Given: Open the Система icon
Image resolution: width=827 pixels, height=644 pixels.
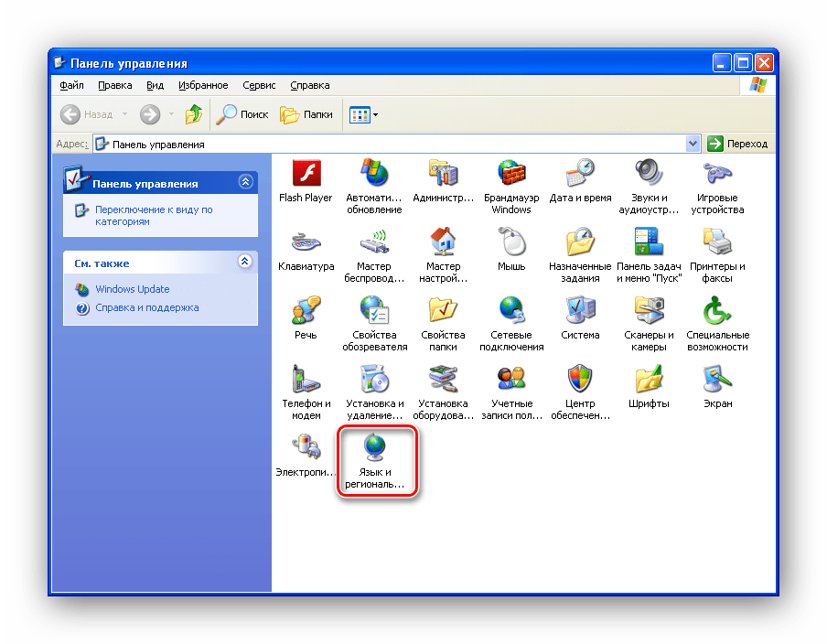Looking at the screenshot, I should tap(580, 312).
